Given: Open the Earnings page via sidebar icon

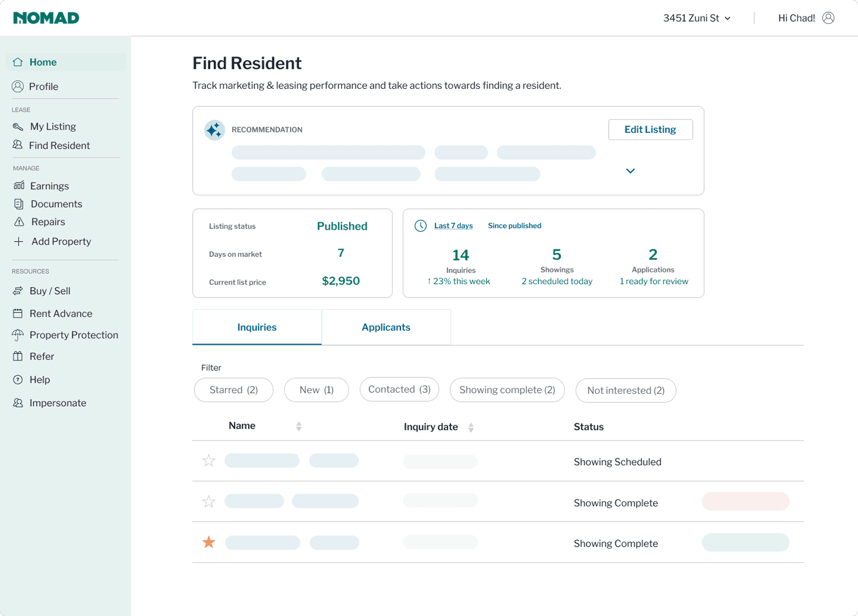Looking at the screenshot, I should (18, 185).
